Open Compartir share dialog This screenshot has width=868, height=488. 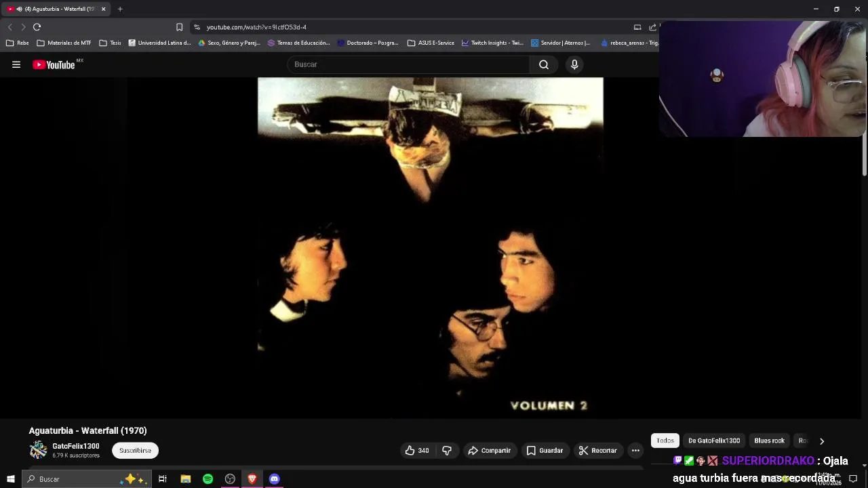click(x=489, y=450)
